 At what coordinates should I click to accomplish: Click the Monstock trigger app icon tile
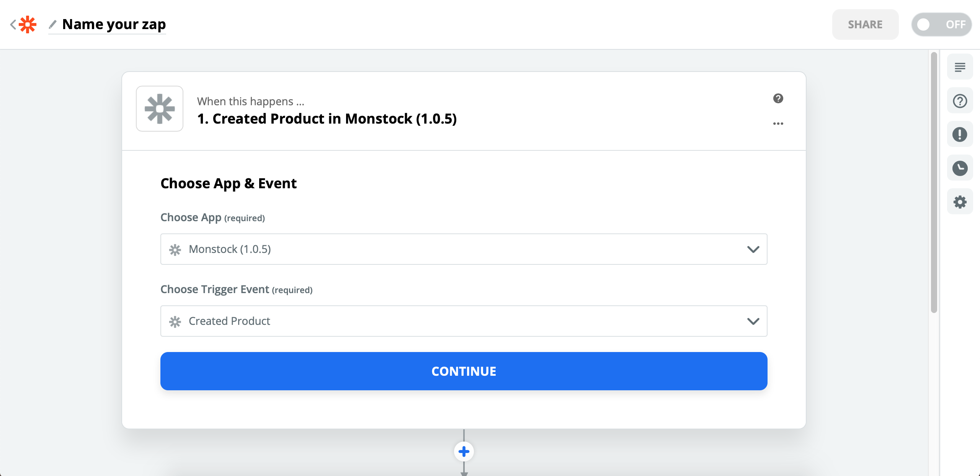160,109
